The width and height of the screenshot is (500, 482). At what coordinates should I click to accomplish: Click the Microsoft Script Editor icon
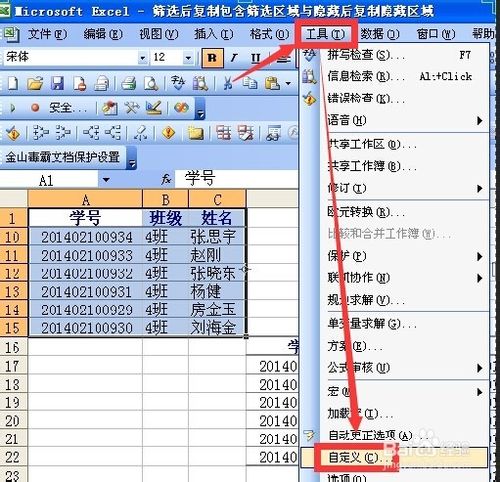181,108
